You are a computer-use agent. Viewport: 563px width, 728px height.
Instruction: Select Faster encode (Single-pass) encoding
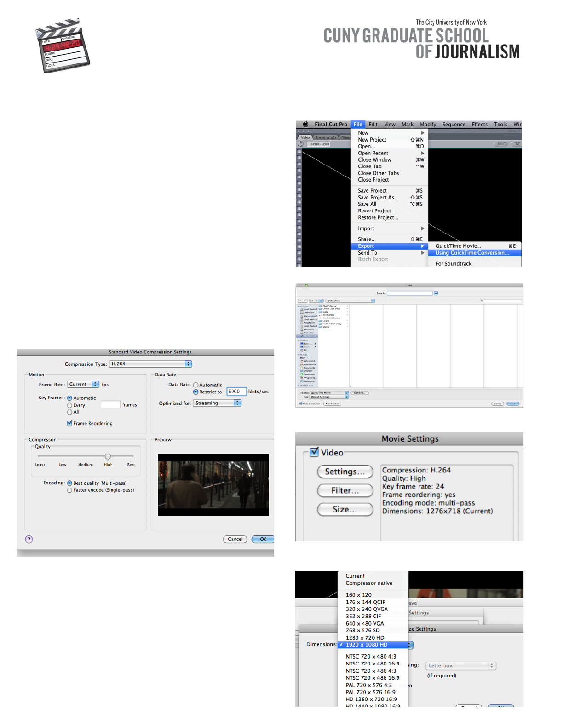(69, 490)
